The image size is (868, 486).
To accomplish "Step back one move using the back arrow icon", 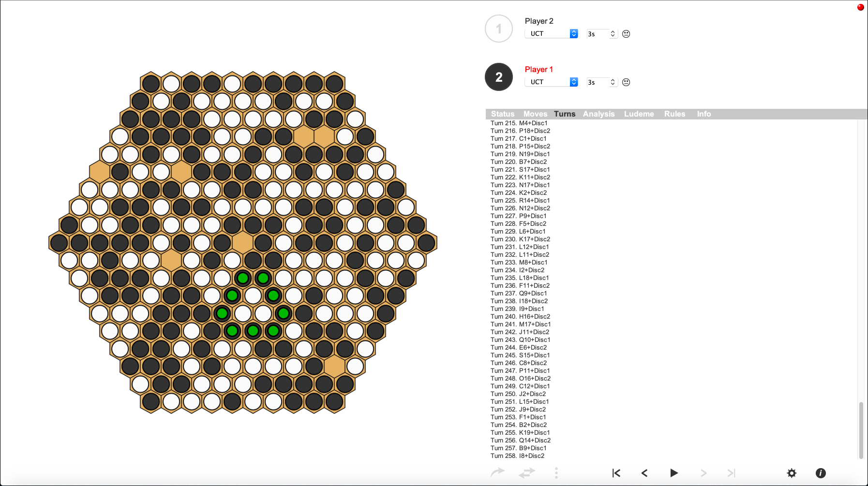I will coord(644,473).
